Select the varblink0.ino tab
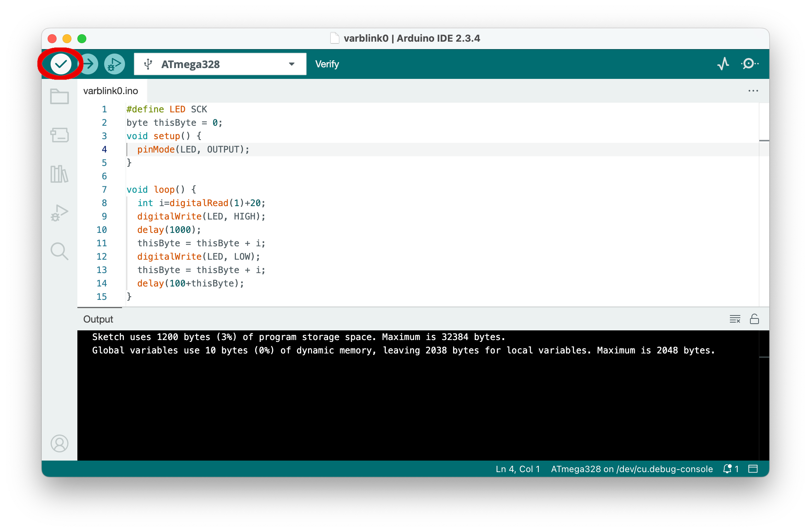Image resolution: width=811 pixels, height=532 pixels. [111, 91]
